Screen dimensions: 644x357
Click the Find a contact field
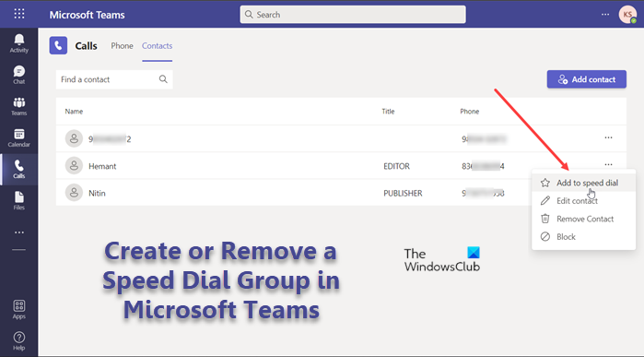point(114,79)
